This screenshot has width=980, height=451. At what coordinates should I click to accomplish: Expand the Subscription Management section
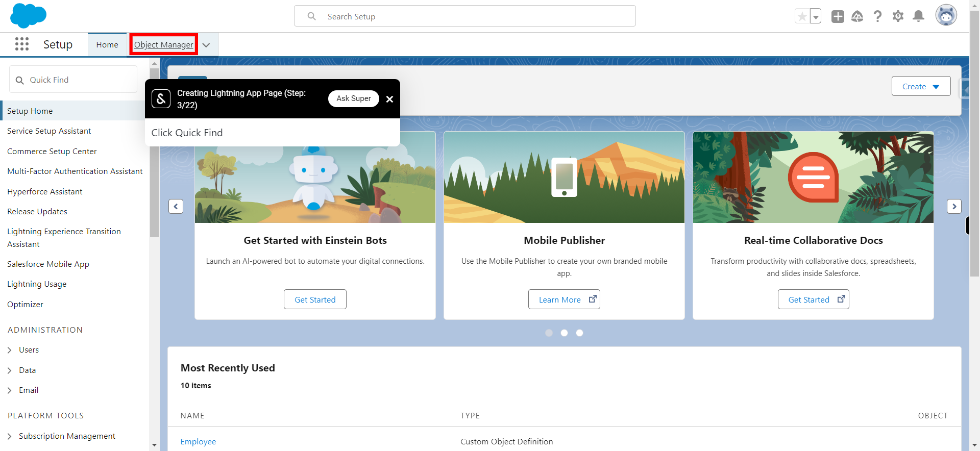point(9,436)
